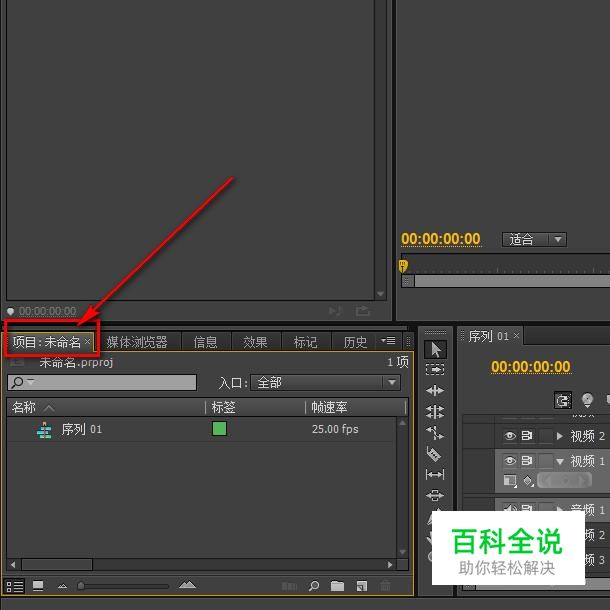The width and height of the screenshot is (610, 610).
Task: Toggle Video 2 sync lock
Action: 527,436
